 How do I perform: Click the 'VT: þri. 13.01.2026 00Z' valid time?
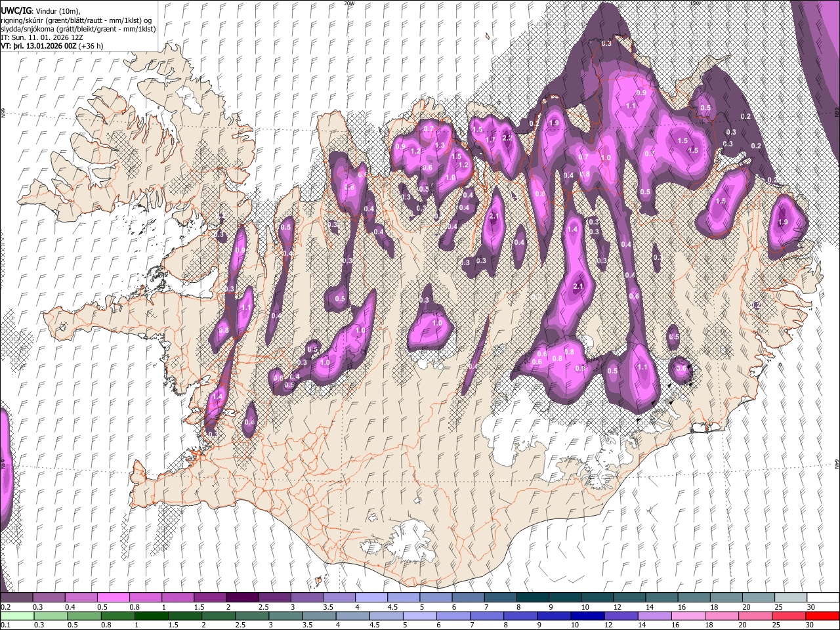38,47
